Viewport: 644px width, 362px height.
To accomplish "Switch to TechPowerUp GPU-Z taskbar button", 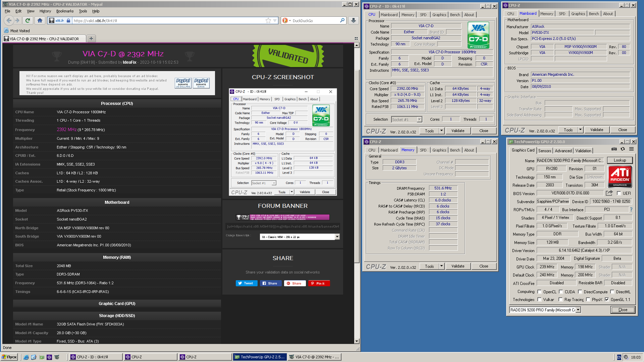I will (x=260, y=357).
